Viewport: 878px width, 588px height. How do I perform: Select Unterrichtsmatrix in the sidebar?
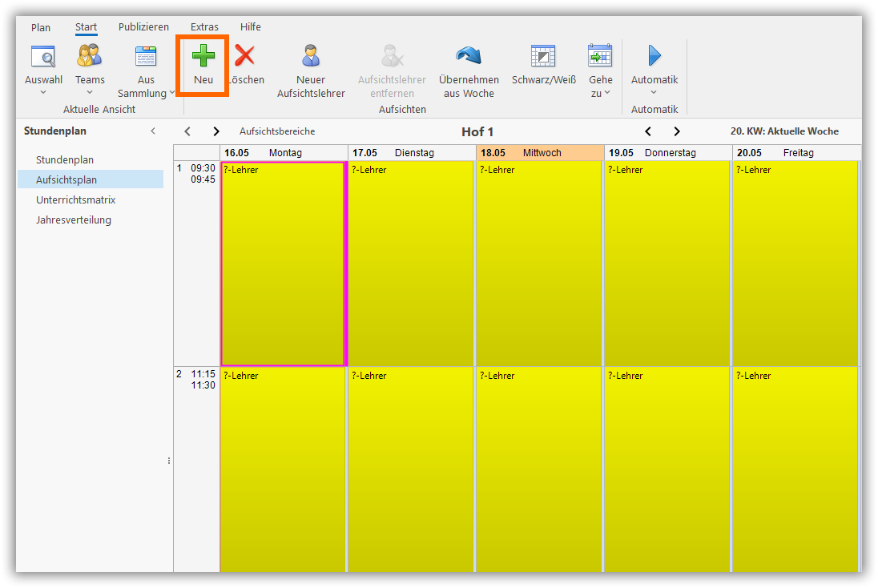[76, 200]
